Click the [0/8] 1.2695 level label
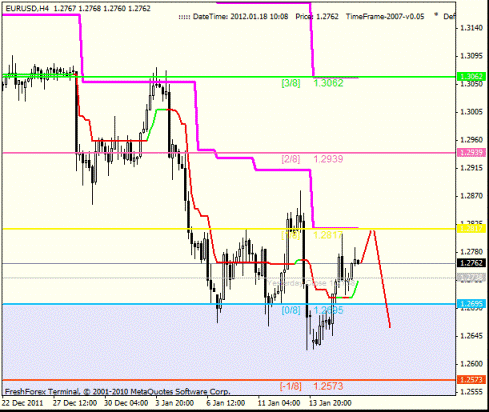Viewport: 489px width, 412px height. (x=312, y=310)
